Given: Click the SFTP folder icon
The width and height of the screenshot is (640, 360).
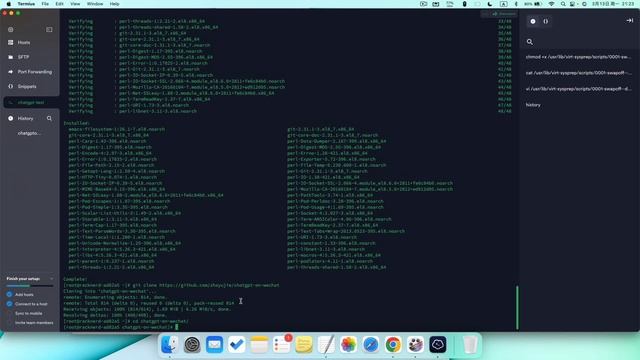Looking at the screenshot, I should pos(11,57).
